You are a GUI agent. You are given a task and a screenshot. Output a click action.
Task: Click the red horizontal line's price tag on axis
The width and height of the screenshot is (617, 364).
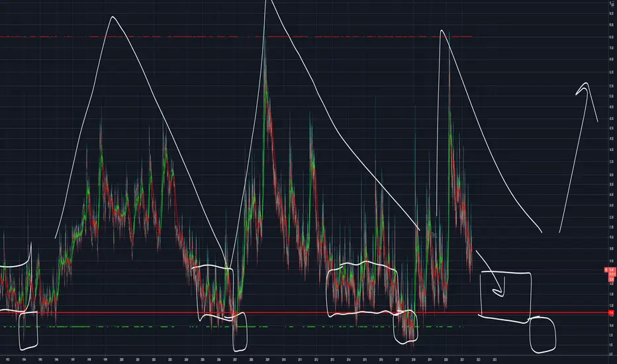point(611,312)
